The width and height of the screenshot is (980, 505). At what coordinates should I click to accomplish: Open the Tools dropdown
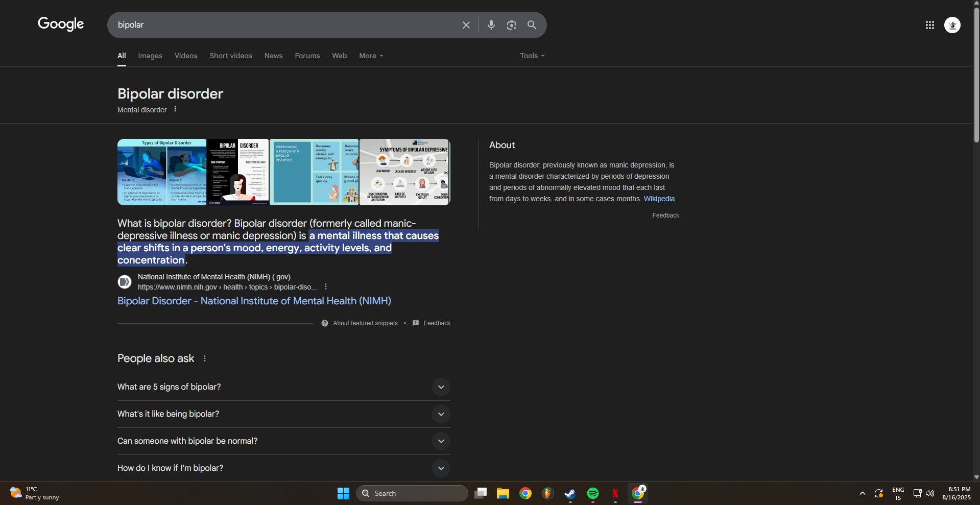532,56
